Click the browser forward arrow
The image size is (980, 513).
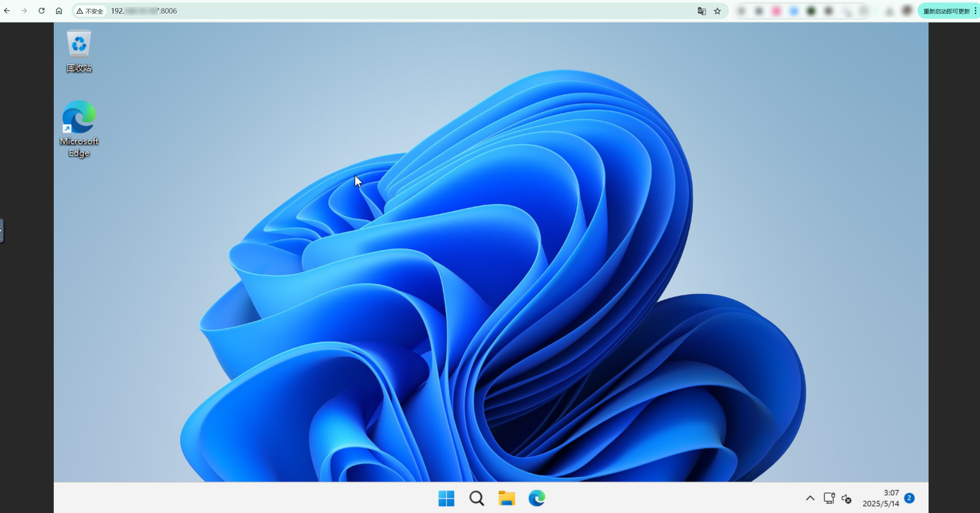point(24,11)
